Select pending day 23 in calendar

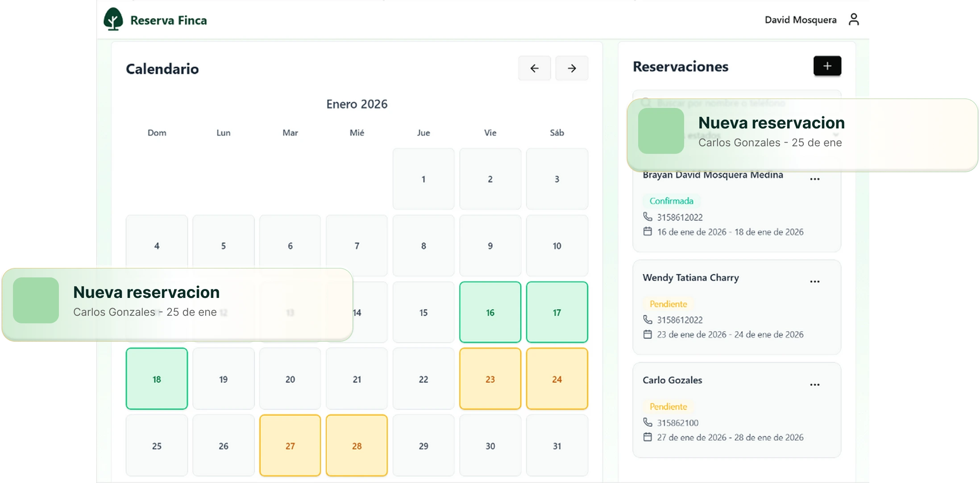pyautogui.click(x=490, y=379)
